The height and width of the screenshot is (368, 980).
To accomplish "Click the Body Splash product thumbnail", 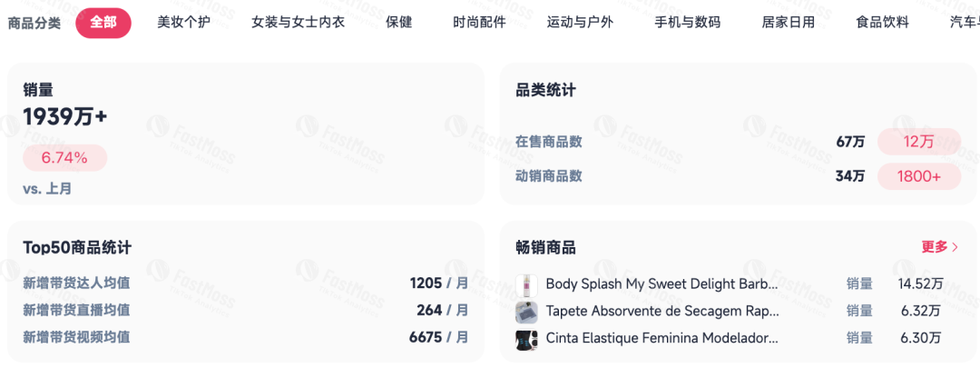I will 526,284.
